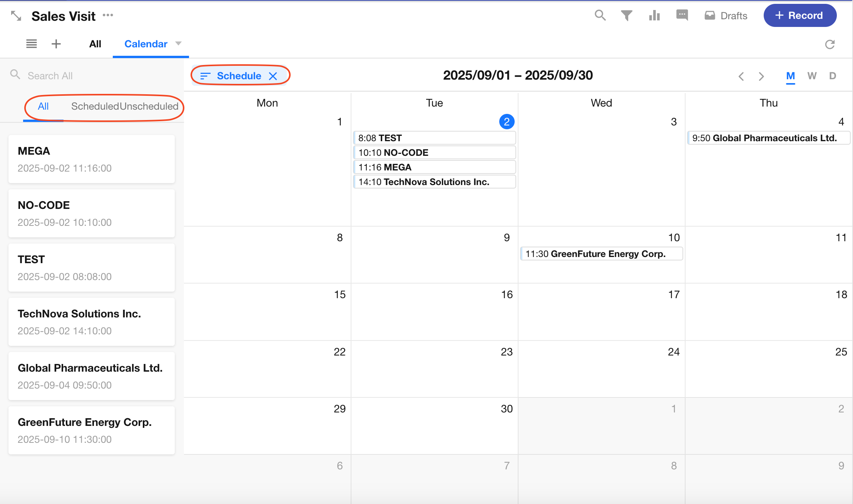Click the search magnifier icon in top toolbar

pos(600,15)
